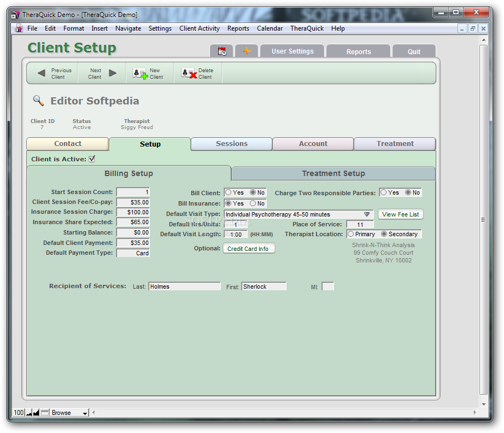
Task: Click the zoom out mountain icon in status bar
Action: [x=29, y=412]
